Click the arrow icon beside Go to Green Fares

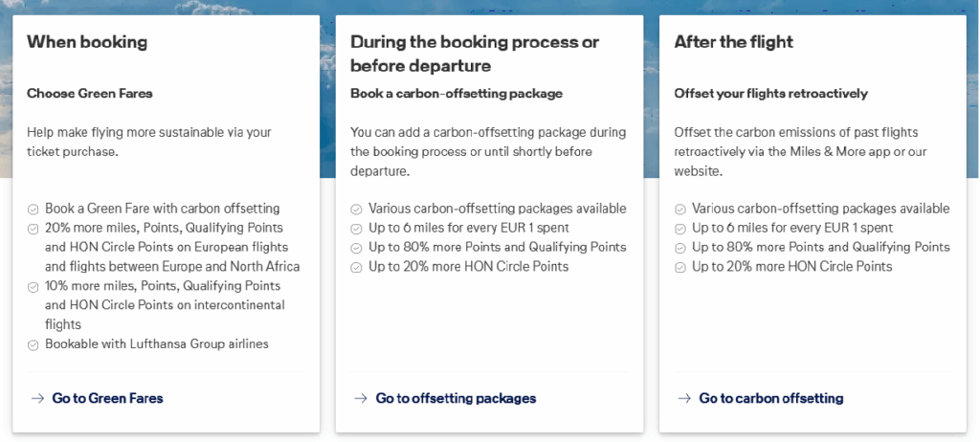pyautogui.click(x=37, y=398)
